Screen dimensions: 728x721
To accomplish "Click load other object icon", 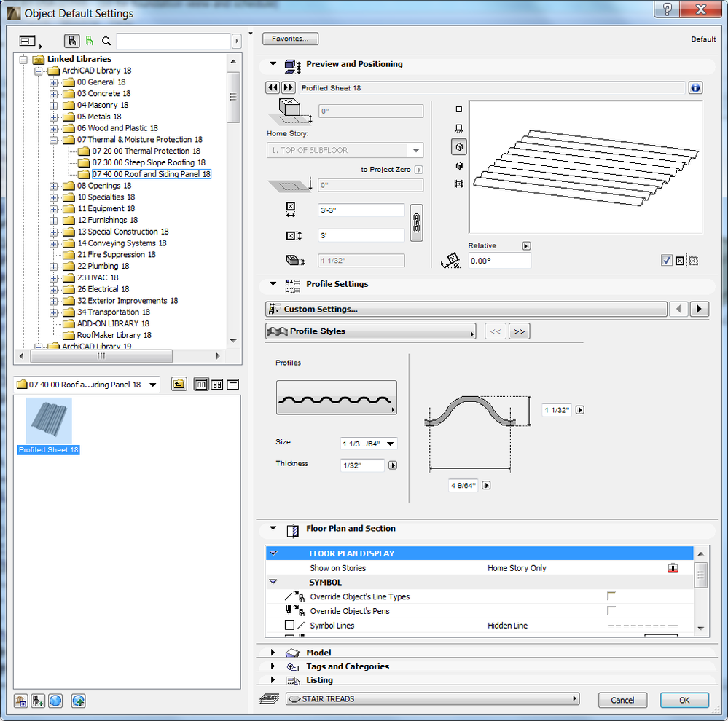I will [38, 701].
